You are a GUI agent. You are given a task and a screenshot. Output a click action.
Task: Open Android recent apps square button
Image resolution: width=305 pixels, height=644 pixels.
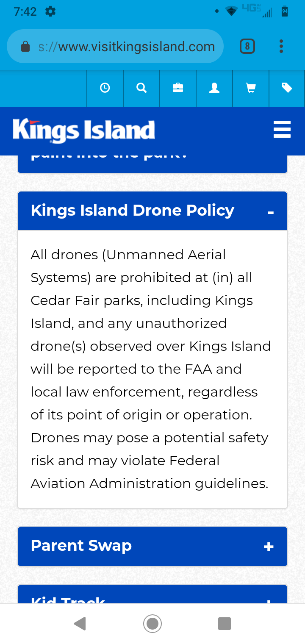[x=225, y=624]
